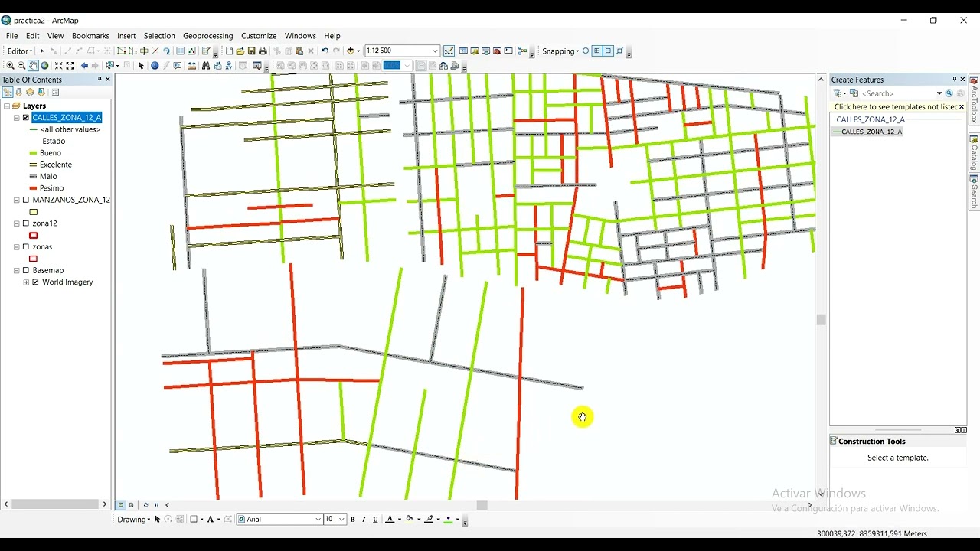
Task: Open the Arial font dropdown
Action: (318, 520)
